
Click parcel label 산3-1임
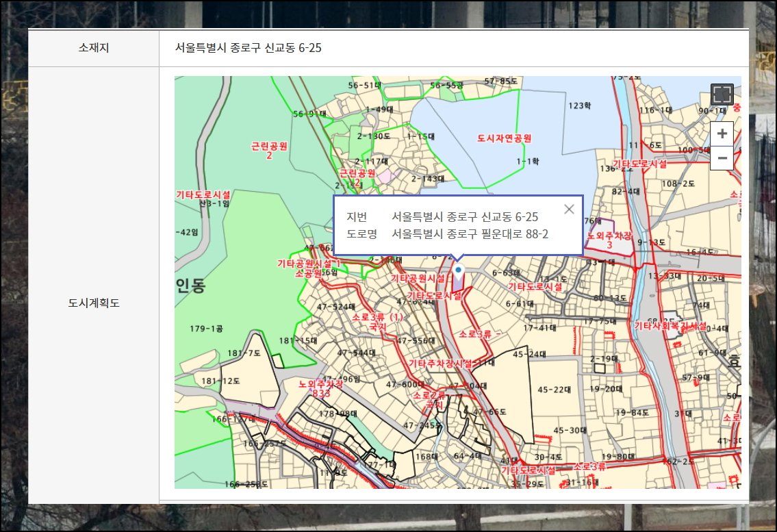(214, 203)
